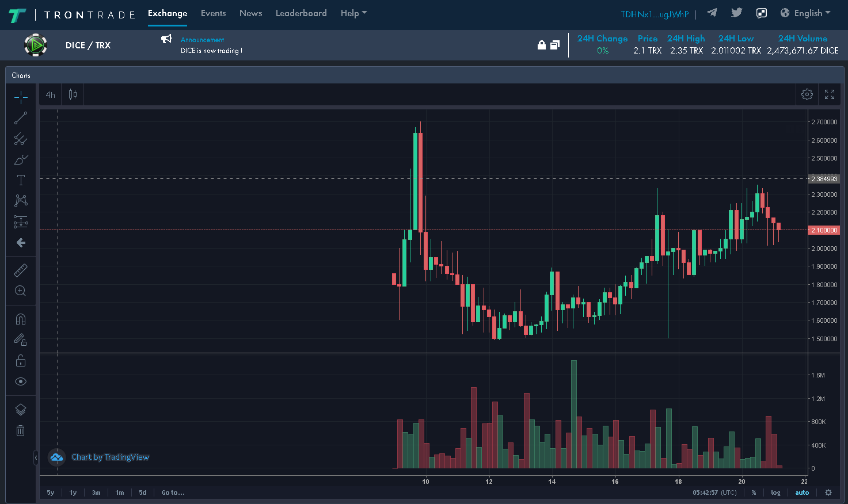This screenshot has width=848, height=504.
Task: Activate the zoom in tool
Action: 21,291
